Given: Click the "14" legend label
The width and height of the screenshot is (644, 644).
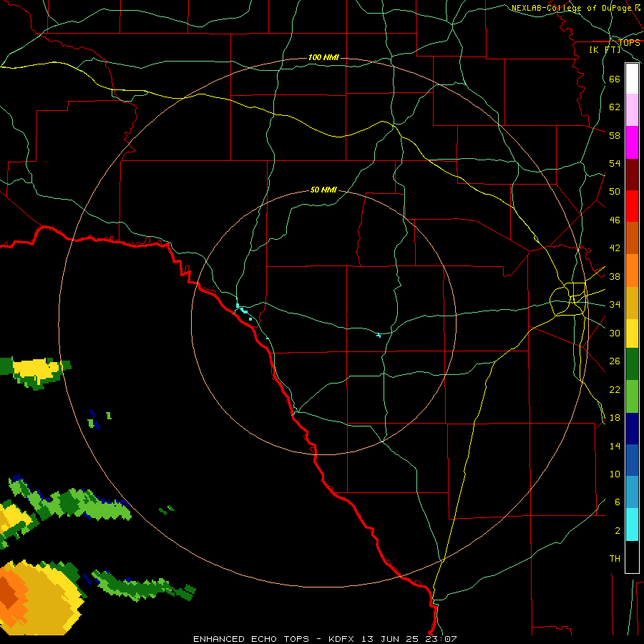Looking at the screenshot, I should coord(615,446).
